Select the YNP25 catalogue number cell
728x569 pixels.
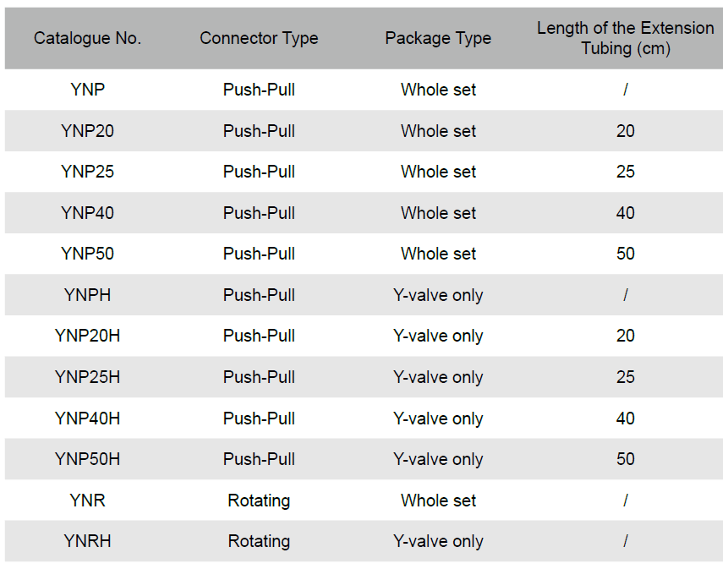(87, 172)
